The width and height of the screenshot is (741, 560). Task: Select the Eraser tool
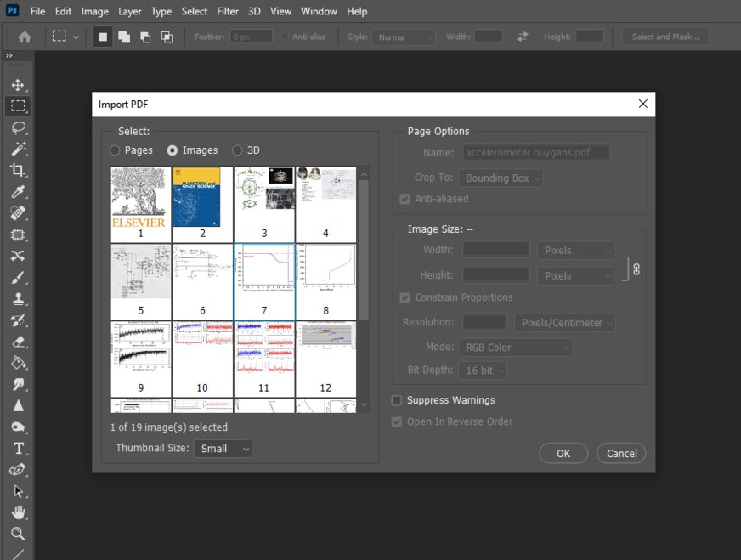tap(18, 342)
